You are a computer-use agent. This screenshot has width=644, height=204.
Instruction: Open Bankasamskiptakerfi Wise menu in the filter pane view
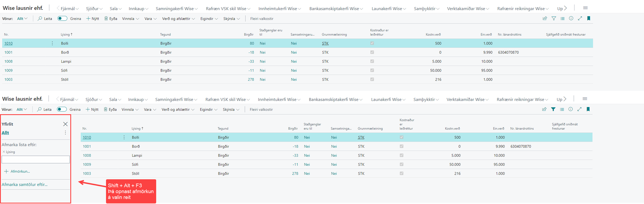point(336,99)
